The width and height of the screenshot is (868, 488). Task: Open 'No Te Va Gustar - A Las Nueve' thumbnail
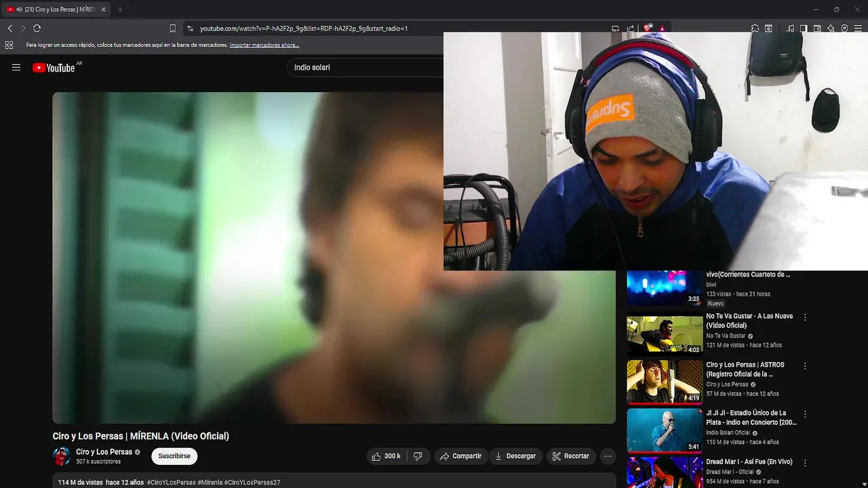665,333
